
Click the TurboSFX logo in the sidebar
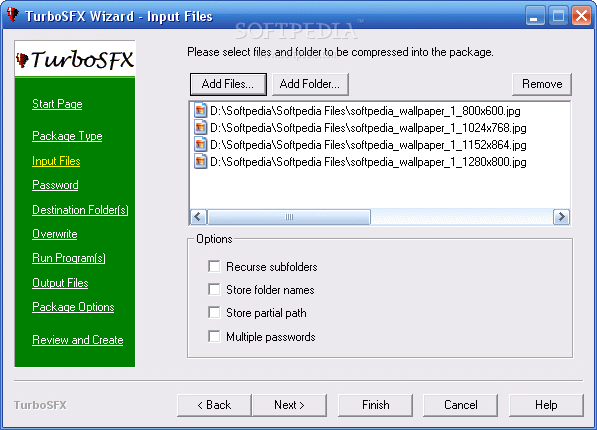coord(75,59)
